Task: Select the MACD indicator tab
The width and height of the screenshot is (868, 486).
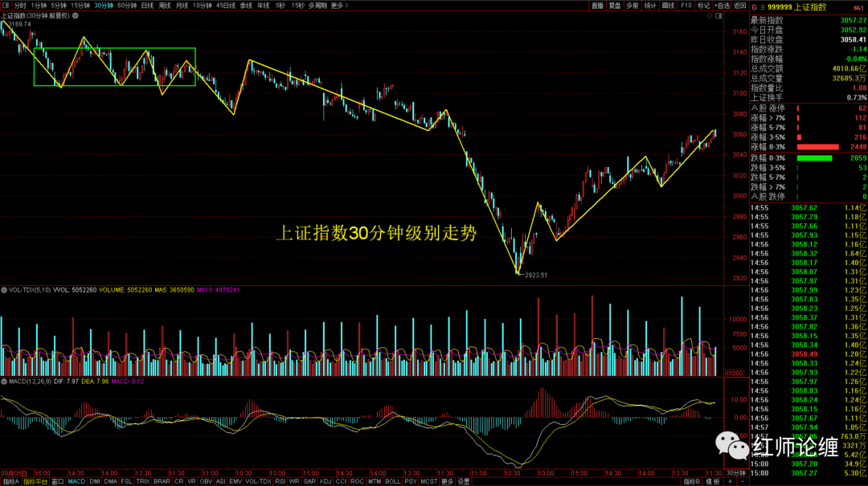Action: [76, 481]
